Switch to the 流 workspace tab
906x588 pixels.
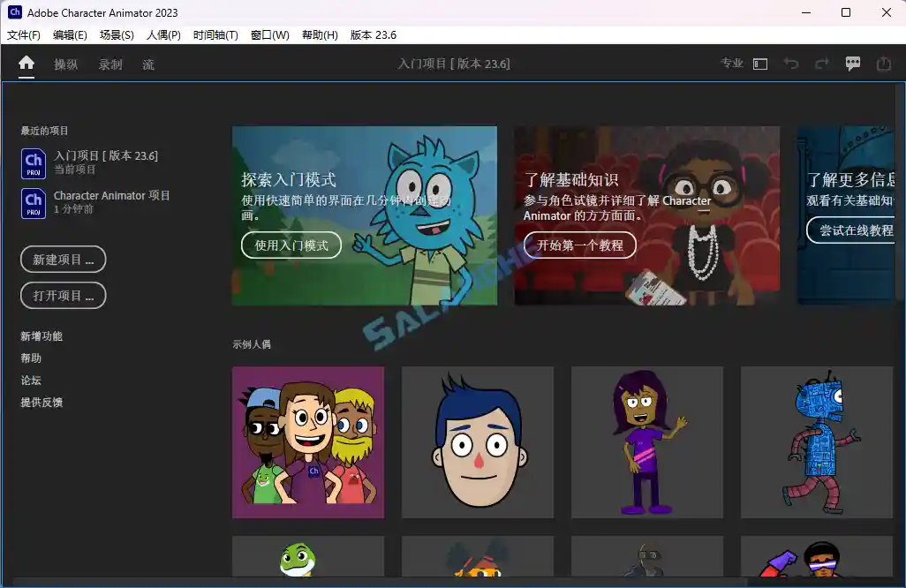(x=148, y=64)
